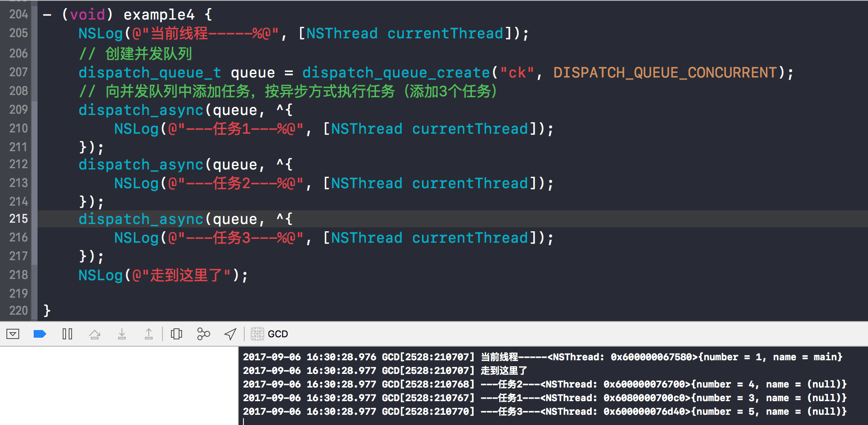Click dispatch_async on line 209
The image size is (868, 425).
click(141, 110)
